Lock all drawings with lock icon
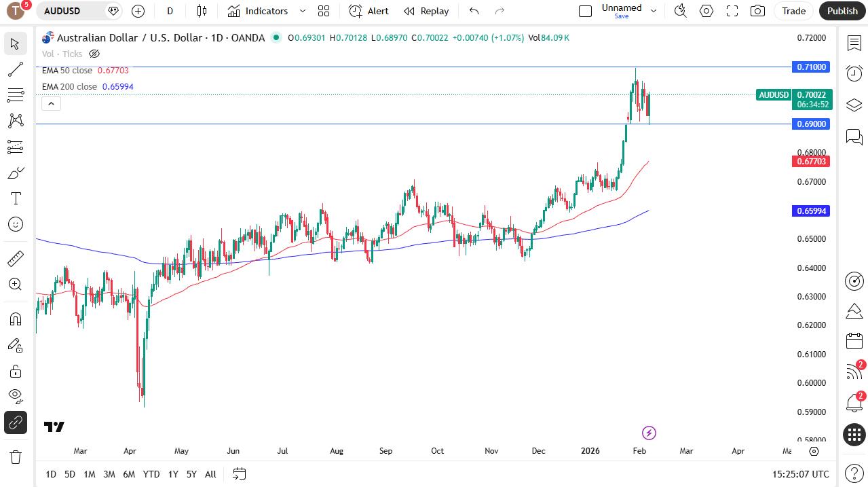 [x=15, y=371]
